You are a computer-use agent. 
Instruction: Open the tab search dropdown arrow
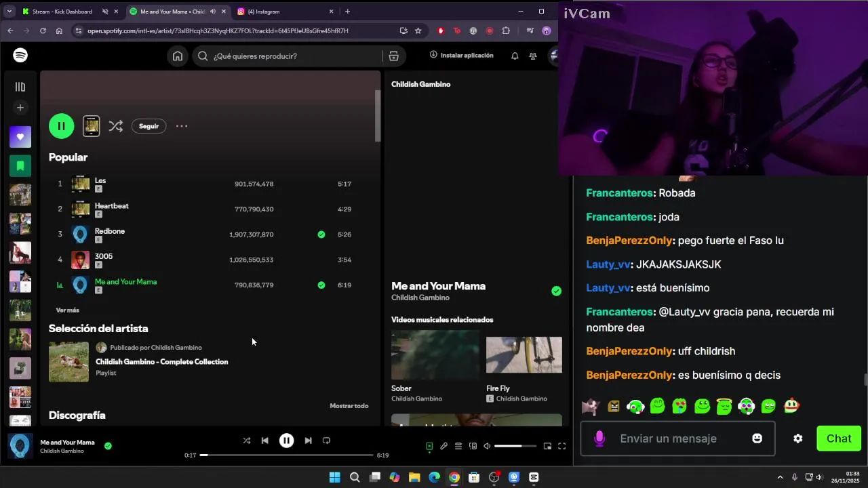tap(9, 12)
